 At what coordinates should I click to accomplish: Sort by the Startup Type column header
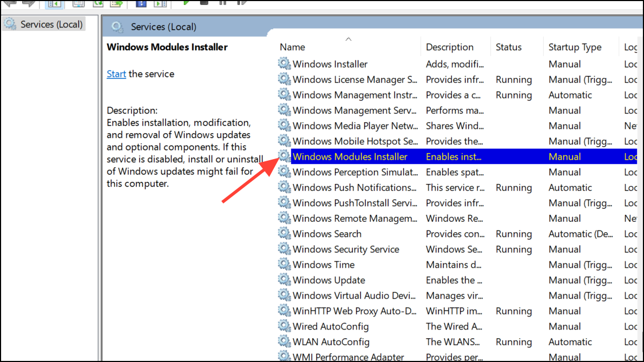(x=575, y=47)
